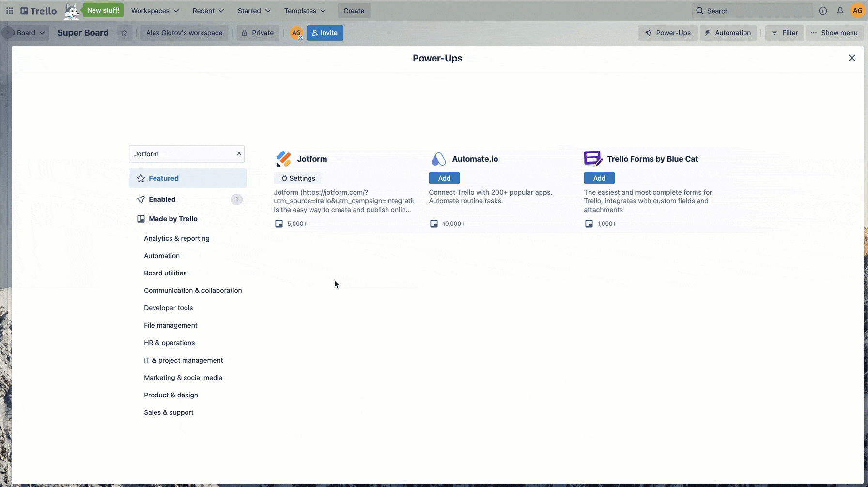Screen dimensions: 868x487
Task: Click the Automate.io logo
Action: click(438, 159)
